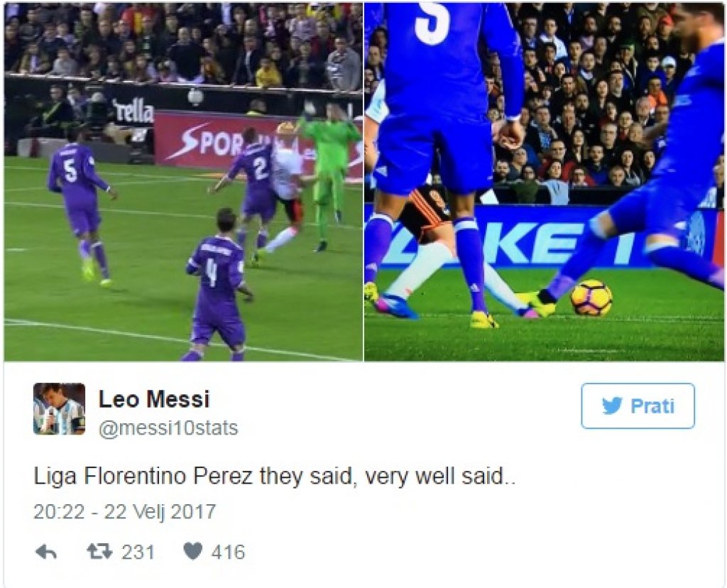
Task: Click the reply arrow icon
Action: [x=46, y=552]
